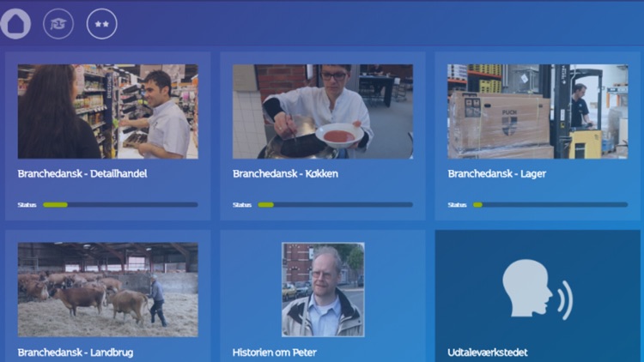Image resolution: width=644 pixels, height=362 pixels.
Task: Click the two-stars rating icon
Action: point(102,24)
